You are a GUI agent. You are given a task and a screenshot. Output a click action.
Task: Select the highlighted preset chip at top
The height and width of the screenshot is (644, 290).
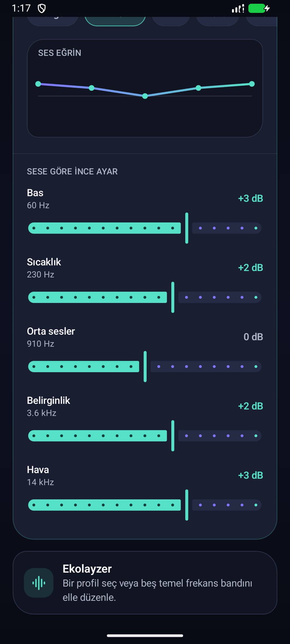115,21
